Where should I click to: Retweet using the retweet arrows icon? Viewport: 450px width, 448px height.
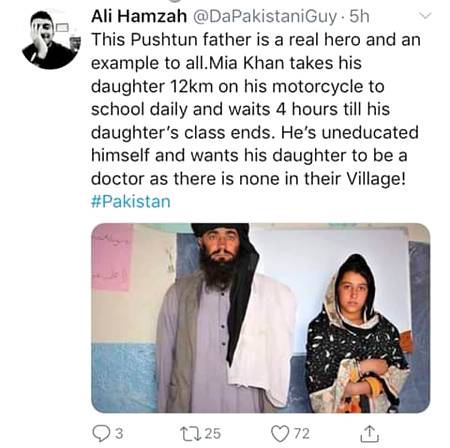point(190,433)
